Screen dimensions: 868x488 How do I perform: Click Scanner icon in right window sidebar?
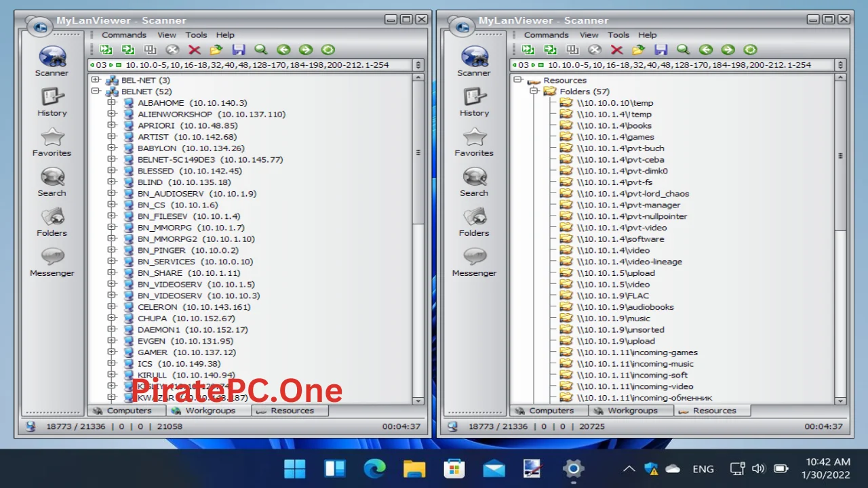click(x=475, y=57)
